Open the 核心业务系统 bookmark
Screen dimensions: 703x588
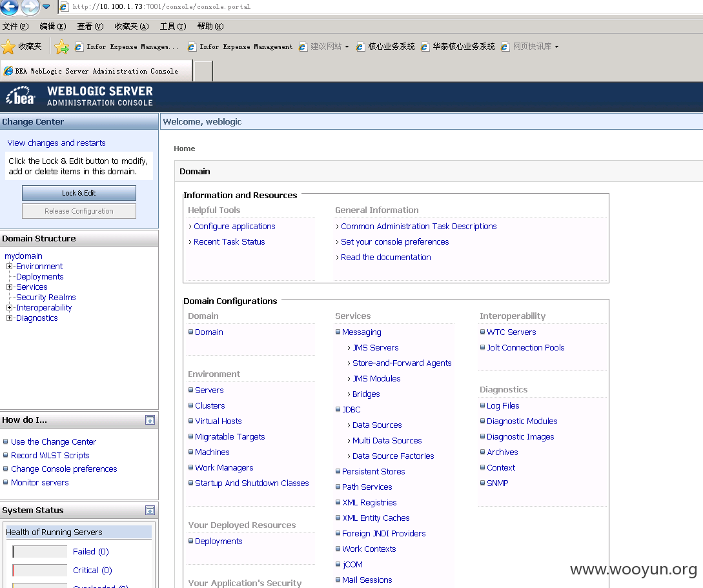click(385, 46)
